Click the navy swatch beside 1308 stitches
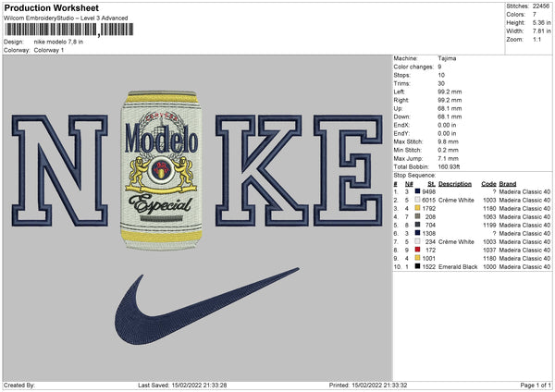The height and width of the screenshot is (392, 555). 417,233
